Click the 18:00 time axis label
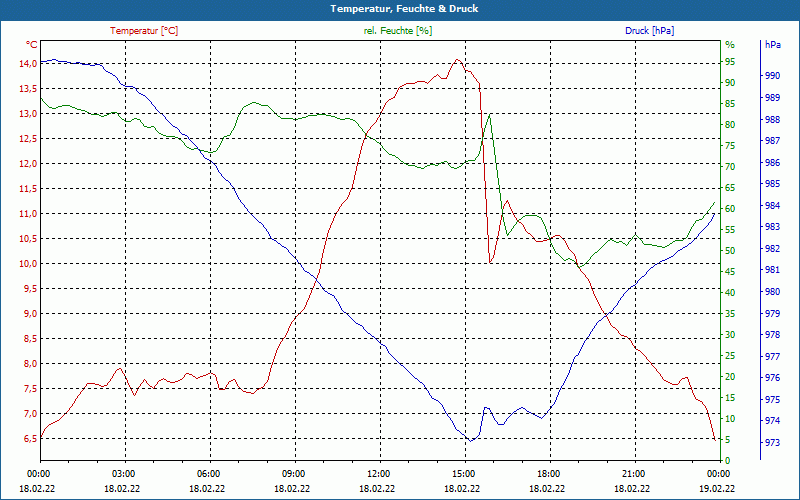 pos(548,474)
